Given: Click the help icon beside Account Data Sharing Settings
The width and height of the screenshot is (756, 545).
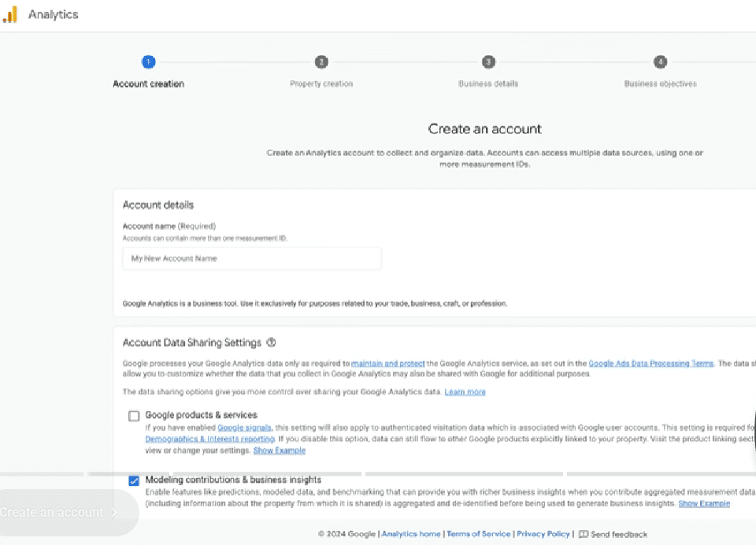Looking at the screenshot, I should pos(272,343).
